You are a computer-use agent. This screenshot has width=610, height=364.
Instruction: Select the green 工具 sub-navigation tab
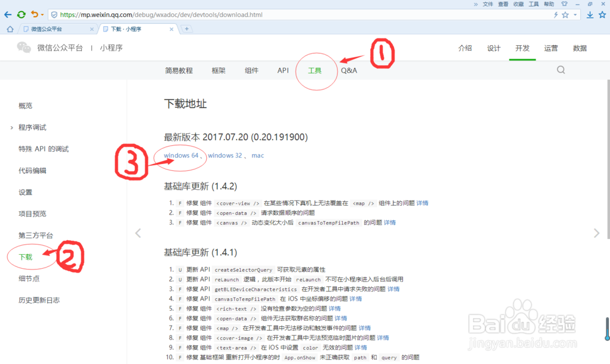(x=315, y=71)
